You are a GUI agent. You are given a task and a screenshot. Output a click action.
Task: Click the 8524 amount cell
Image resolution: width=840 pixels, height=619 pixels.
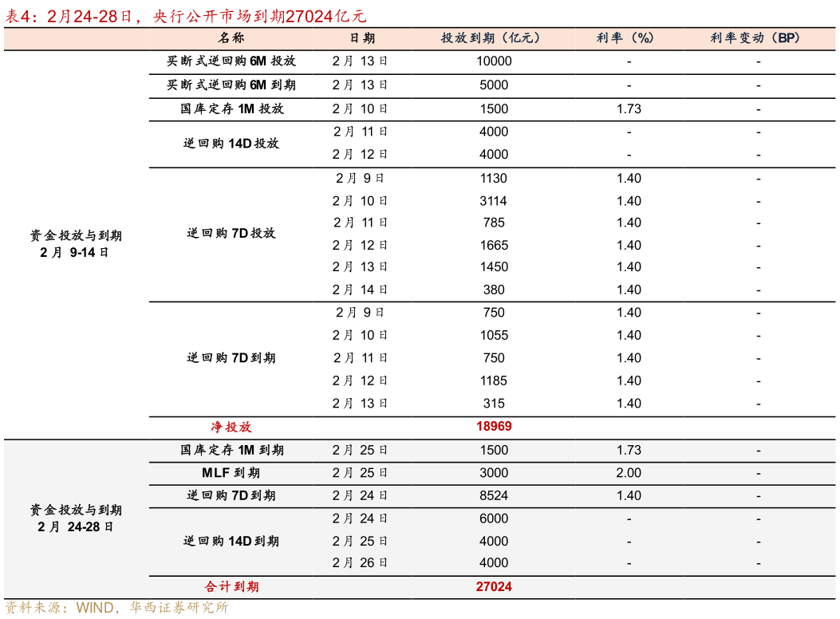(x=494, y=495)
